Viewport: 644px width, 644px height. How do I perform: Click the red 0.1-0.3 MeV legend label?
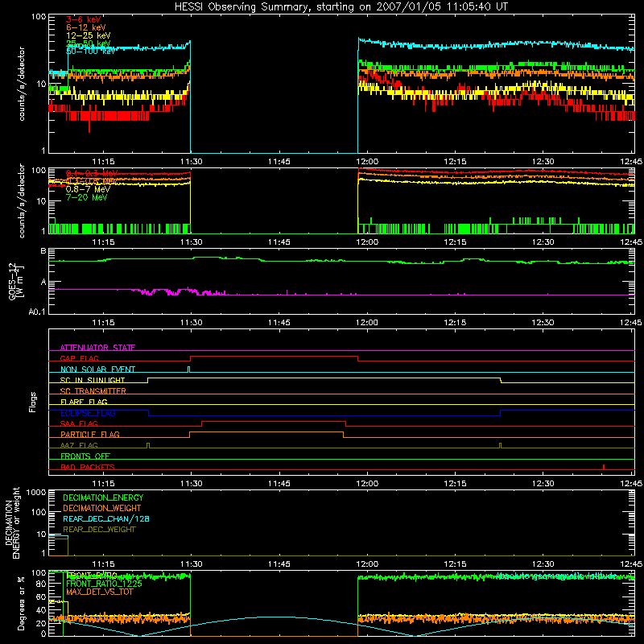tap(92, 173)
